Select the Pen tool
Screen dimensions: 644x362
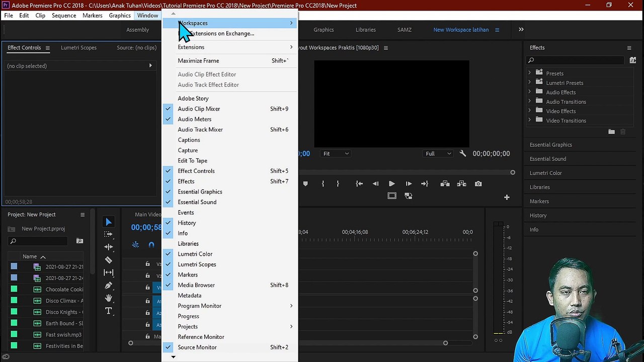108,286
